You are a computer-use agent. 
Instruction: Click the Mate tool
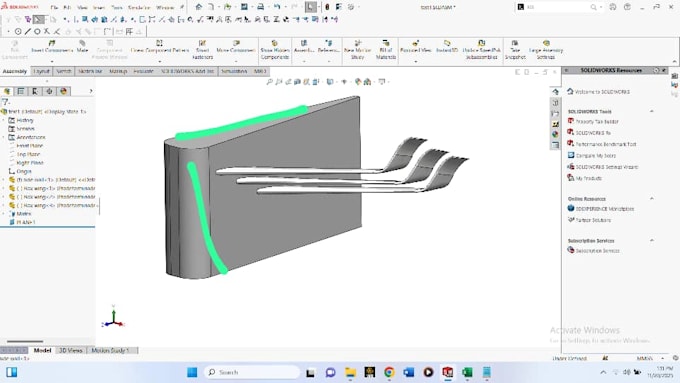coord(82,46)
